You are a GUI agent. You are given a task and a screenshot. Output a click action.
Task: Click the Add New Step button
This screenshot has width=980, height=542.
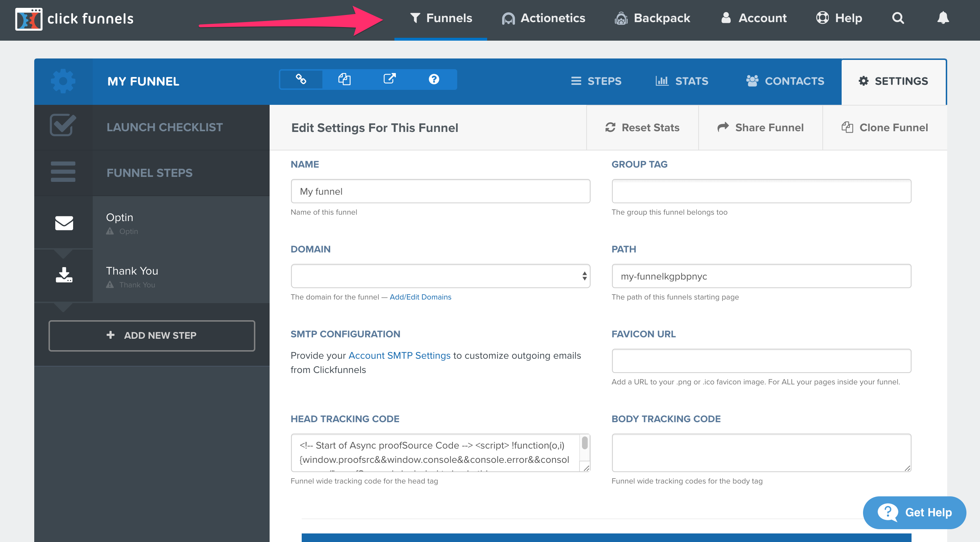[x=152, y=336]
